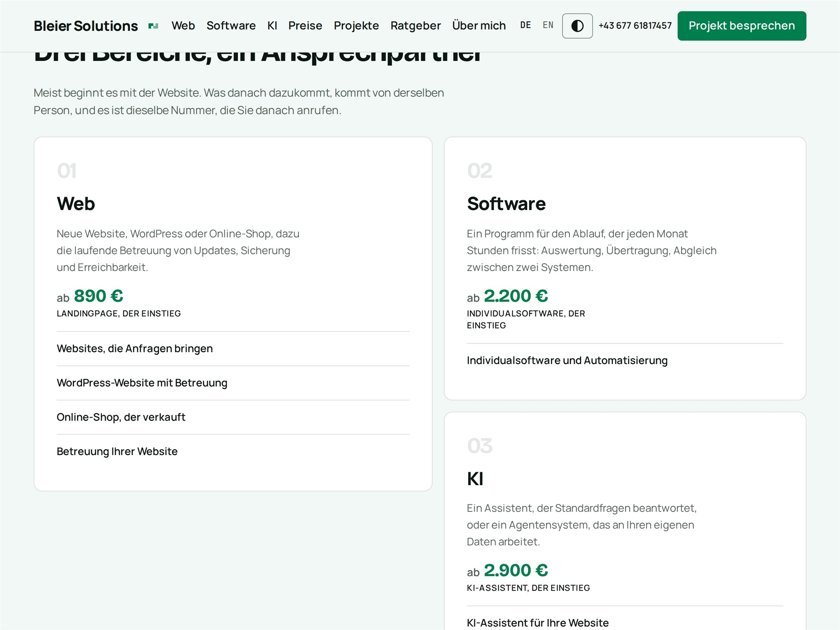Switch language to EN

(548, 25)
